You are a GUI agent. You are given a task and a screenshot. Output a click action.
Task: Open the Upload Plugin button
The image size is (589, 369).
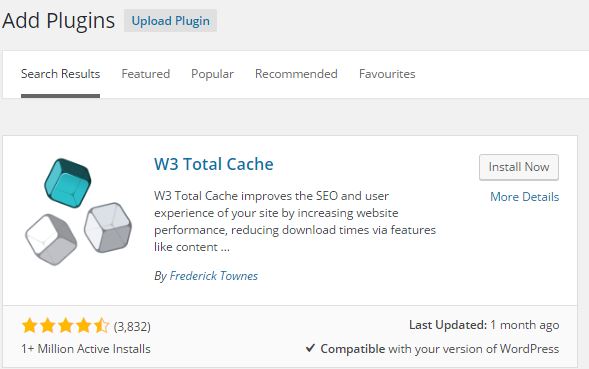pyautogui.click(x=171, y=21)
